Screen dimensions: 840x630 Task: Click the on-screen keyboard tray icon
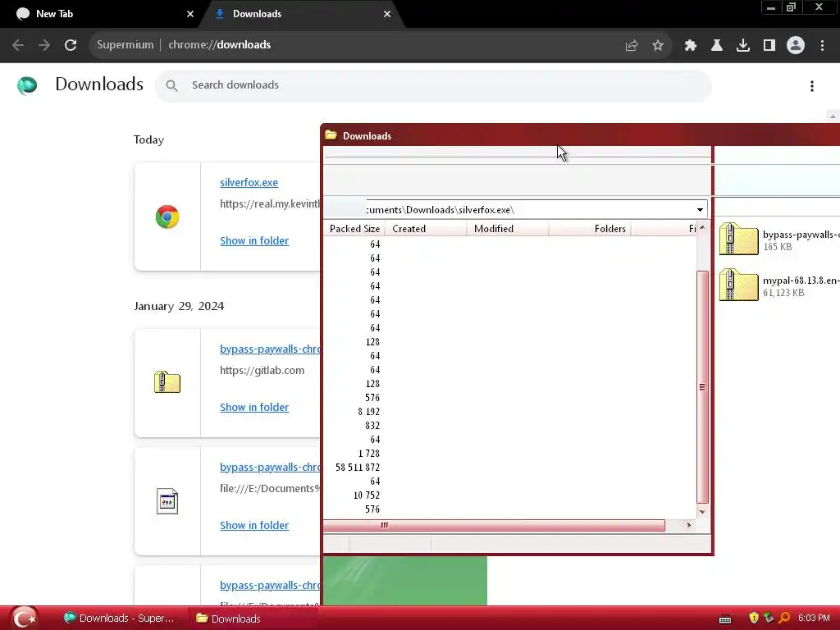725,619
